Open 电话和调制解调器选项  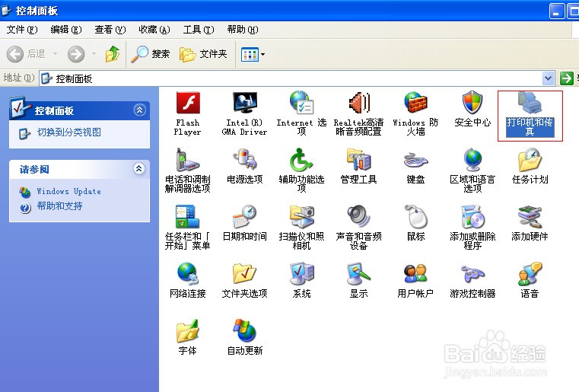tap(188, 171)
